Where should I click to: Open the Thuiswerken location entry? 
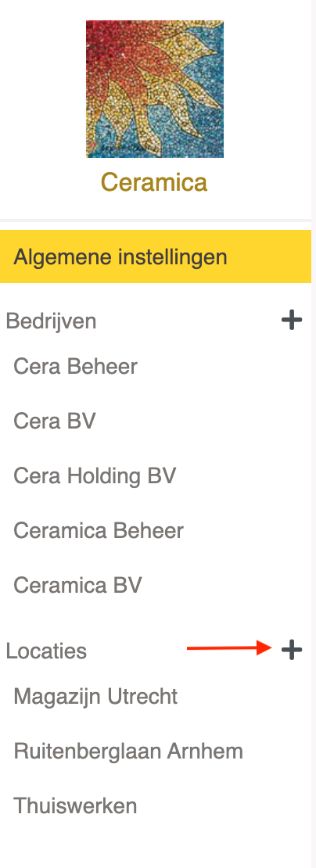[75, 805]
